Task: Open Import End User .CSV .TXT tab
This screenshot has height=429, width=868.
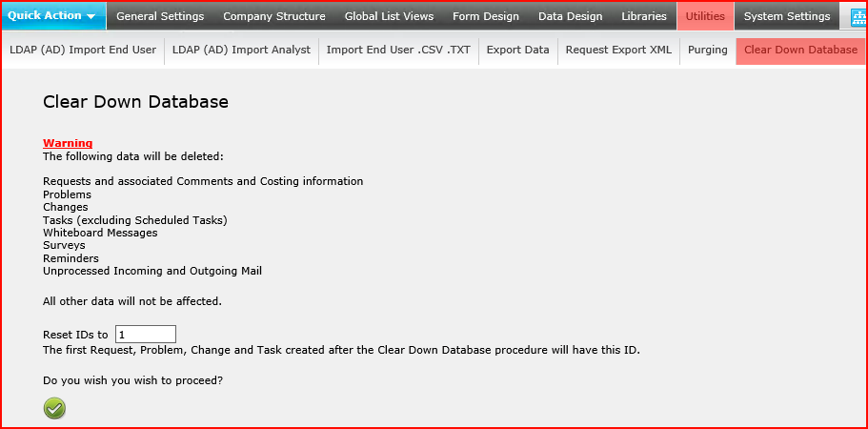Action: (398, 50)
